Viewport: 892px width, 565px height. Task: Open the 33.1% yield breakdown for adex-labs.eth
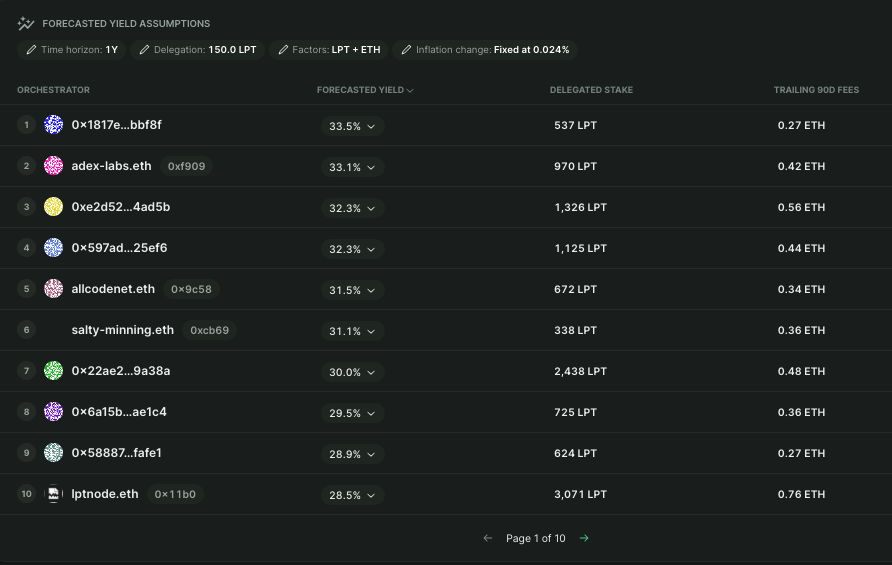(352, 167)
